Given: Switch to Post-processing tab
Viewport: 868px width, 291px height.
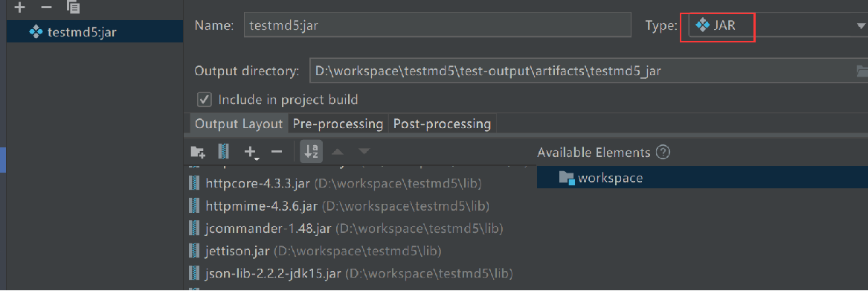Looking at the screenshot, I should (x=443, y=124).
